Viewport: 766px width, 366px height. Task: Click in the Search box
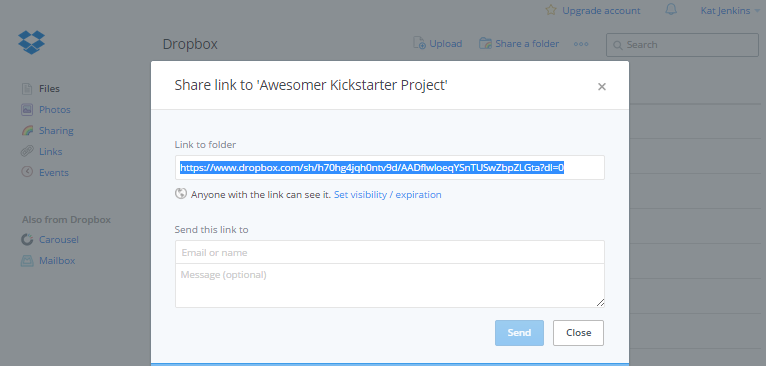[x=682, y=45]
